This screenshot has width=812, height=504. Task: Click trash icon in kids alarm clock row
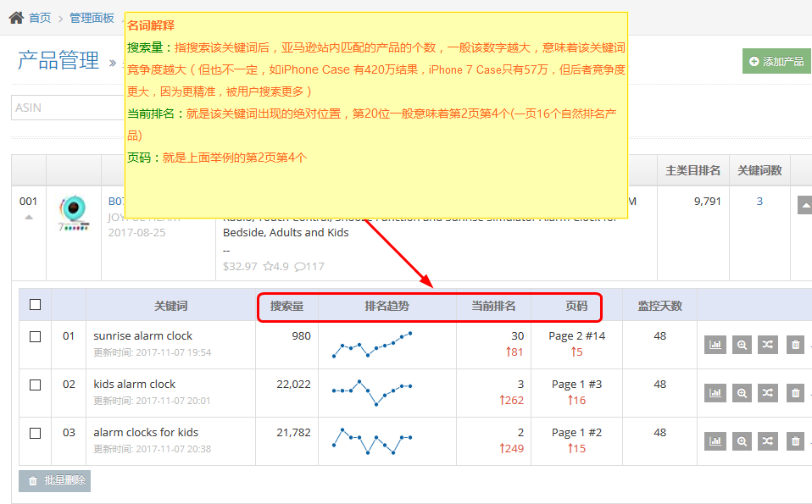coord(795,393)
